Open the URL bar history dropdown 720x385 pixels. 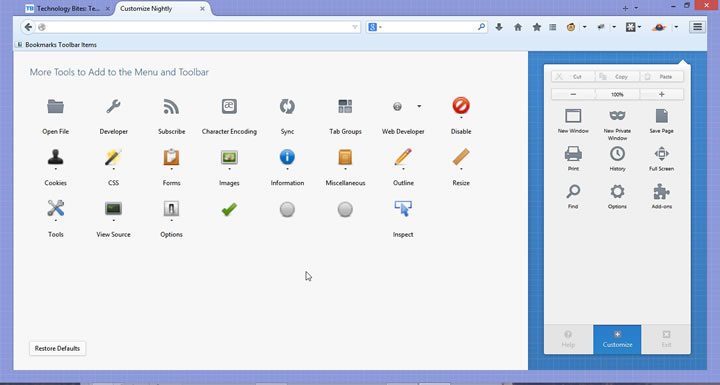tap(354, 27)
